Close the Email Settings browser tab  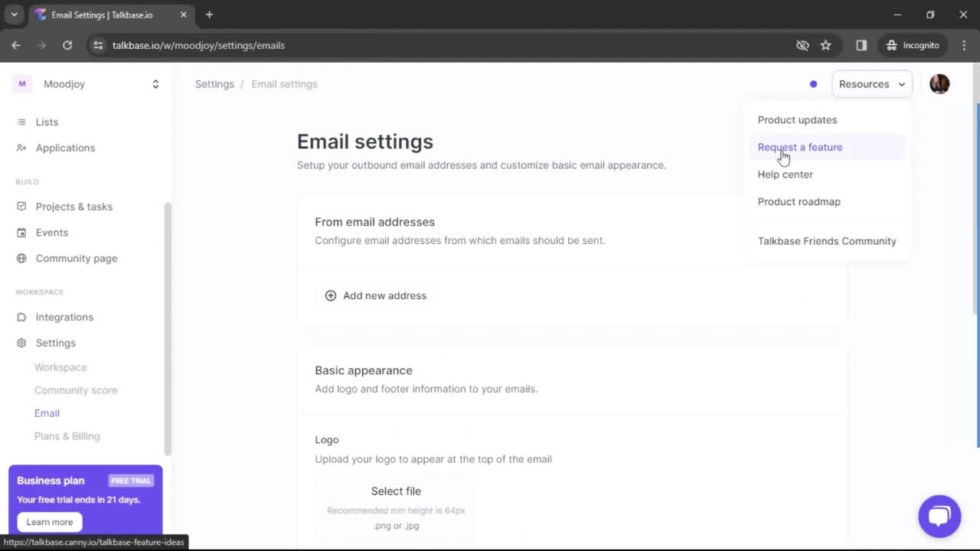pyautogui.click(x=184, y=15)
